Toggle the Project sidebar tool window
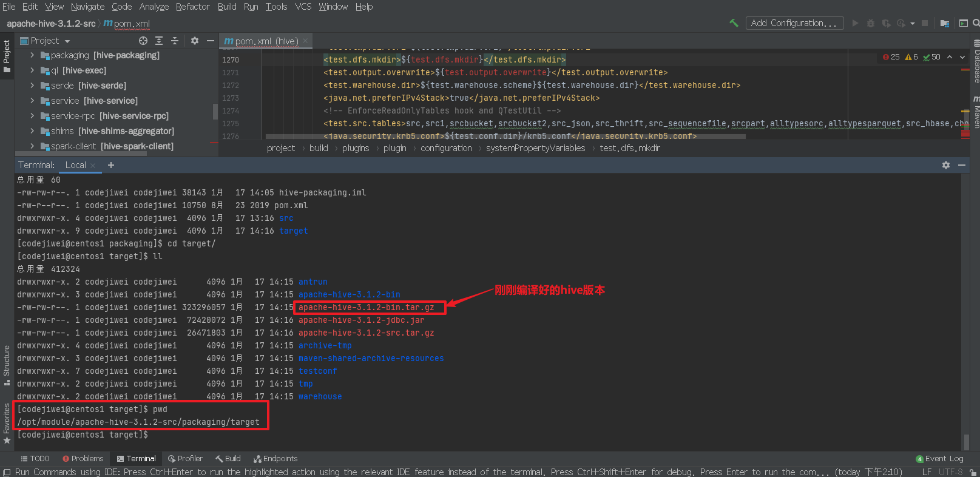 pos(7,56)
